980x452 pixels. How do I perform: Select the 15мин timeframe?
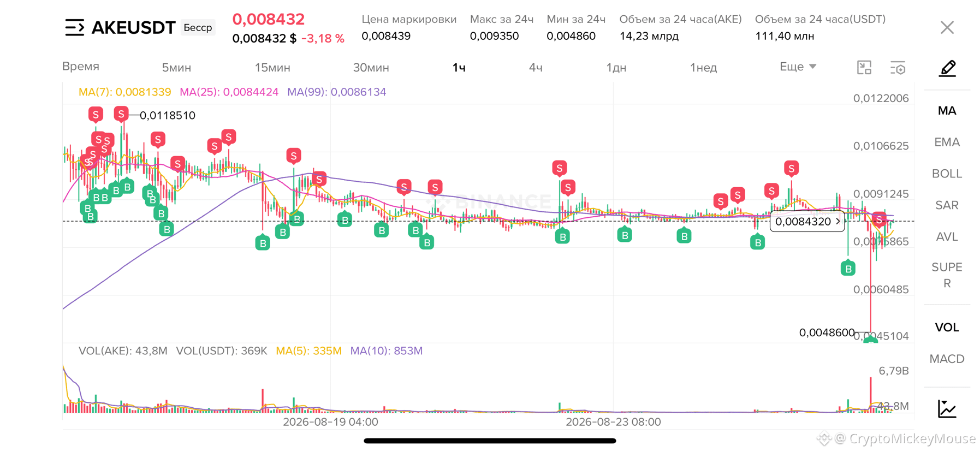[x=272, y=68]
